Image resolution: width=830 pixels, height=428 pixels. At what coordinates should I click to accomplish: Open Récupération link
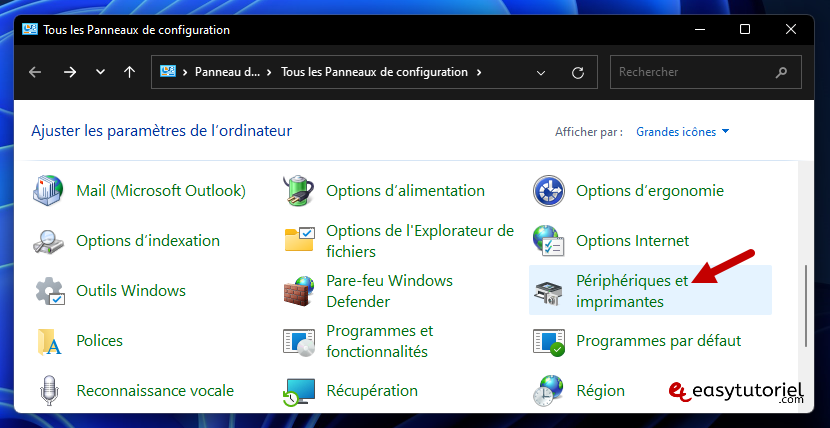click(x=372, y=391)
